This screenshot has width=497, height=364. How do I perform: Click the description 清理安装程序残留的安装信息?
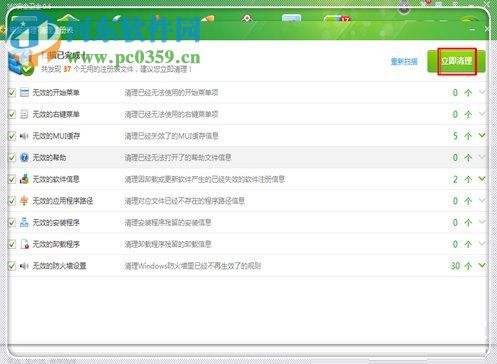168,223
